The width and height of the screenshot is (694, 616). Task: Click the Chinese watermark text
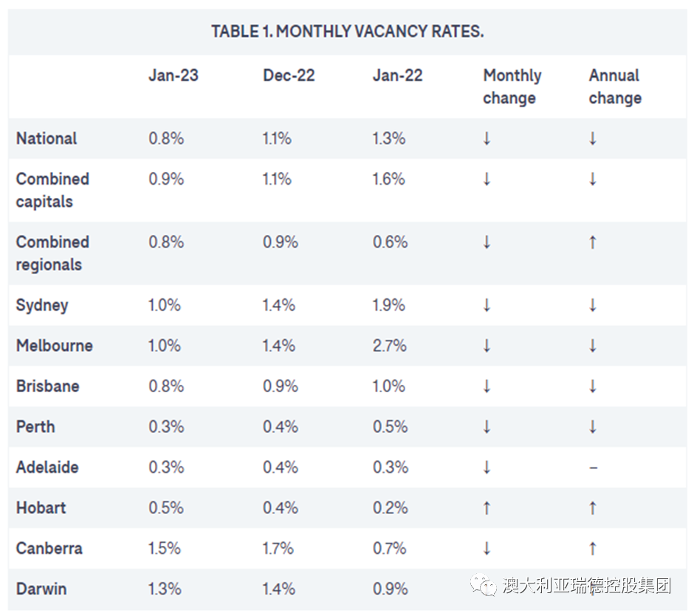pyautogui.click(x=587, y=586)
